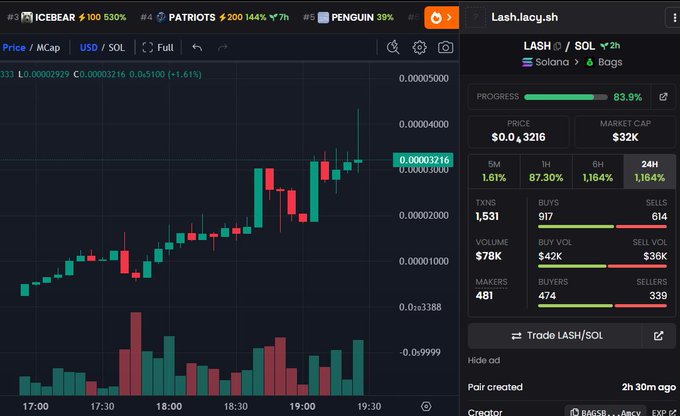The image size is (680, 416).
Task: Click the ICEBEAR trending token
Action: pyautogui.click(x=67, y=17)
